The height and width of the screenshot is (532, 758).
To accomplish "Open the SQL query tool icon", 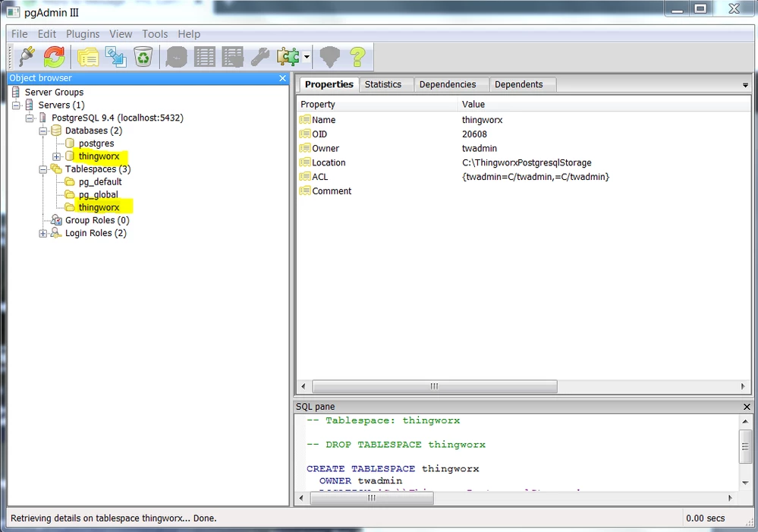I will [x=177, y=57].
